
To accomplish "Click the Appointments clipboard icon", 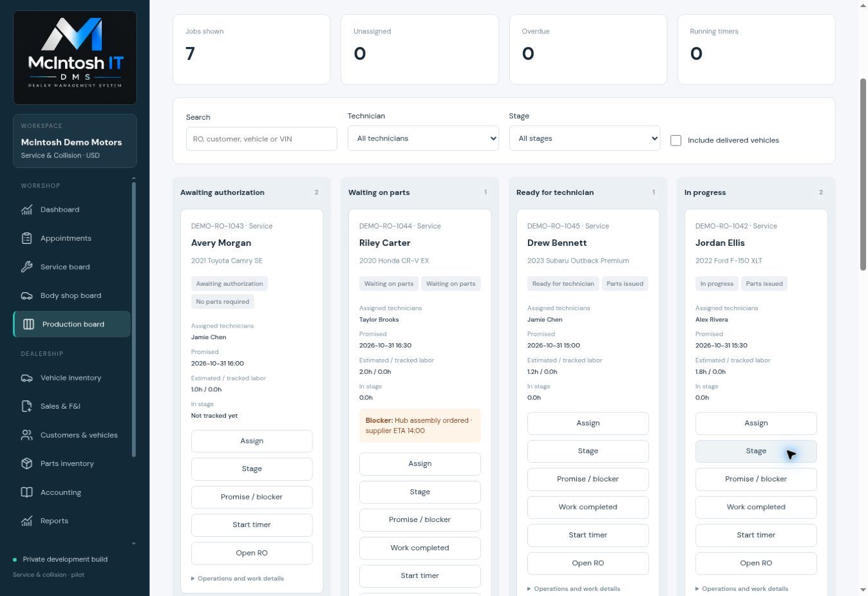I will (26, 238).
